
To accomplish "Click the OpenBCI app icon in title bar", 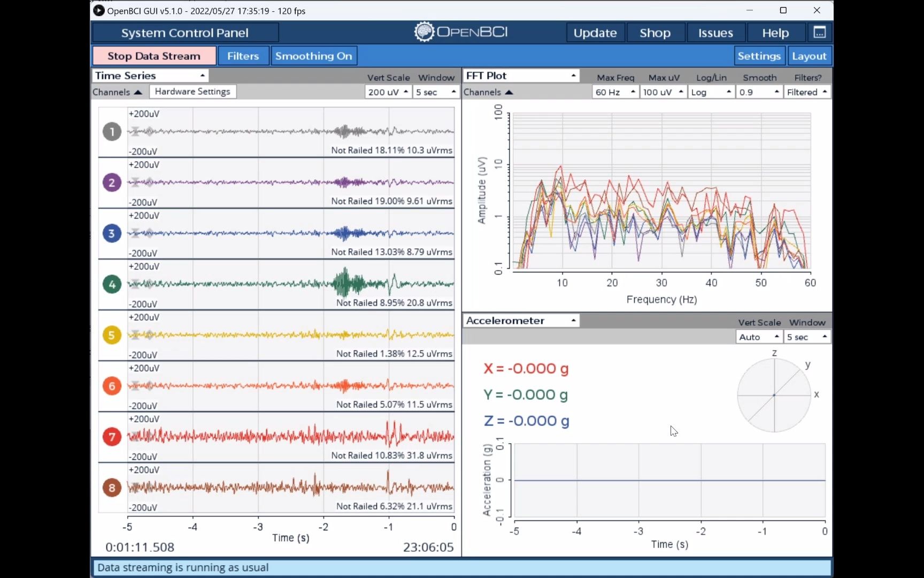I will pos(99,11).
